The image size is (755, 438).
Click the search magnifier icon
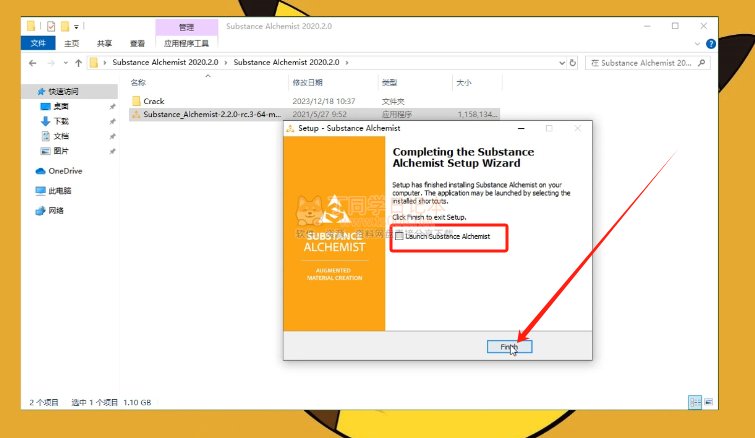pos(702,63)
